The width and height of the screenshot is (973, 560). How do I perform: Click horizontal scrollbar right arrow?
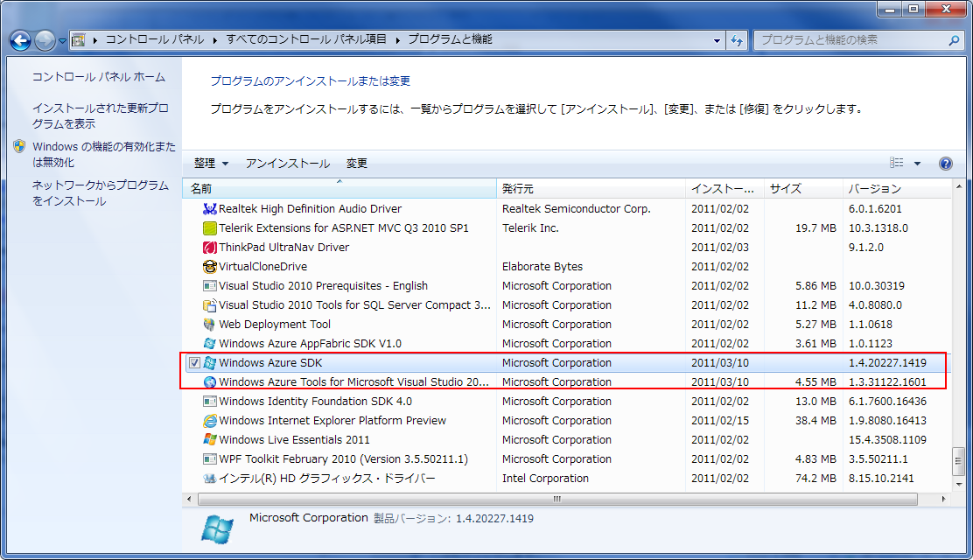(x=944, y=499)
